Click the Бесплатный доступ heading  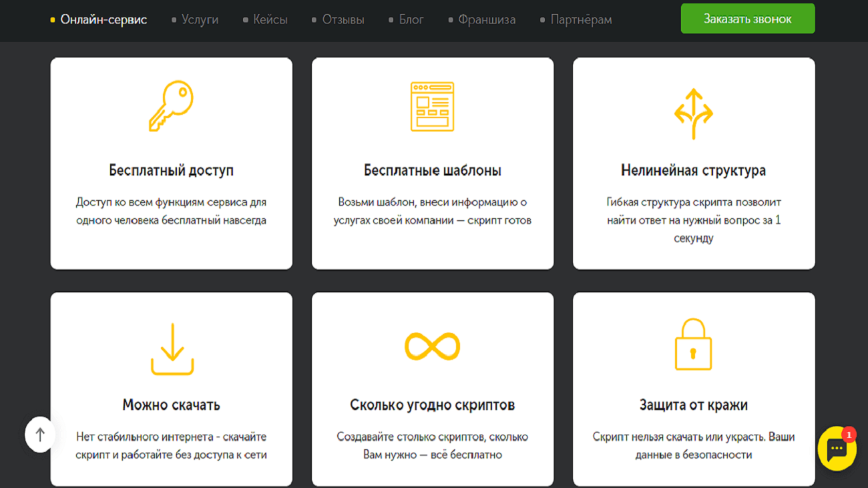click(x=171, y=170)
